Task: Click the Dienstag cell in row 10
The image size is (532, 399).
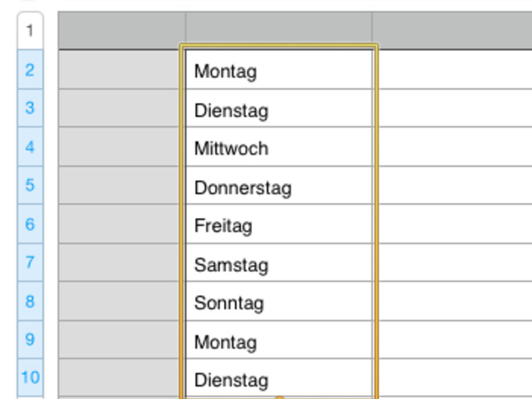Action: pyautogui.click(x=279, y=378)
